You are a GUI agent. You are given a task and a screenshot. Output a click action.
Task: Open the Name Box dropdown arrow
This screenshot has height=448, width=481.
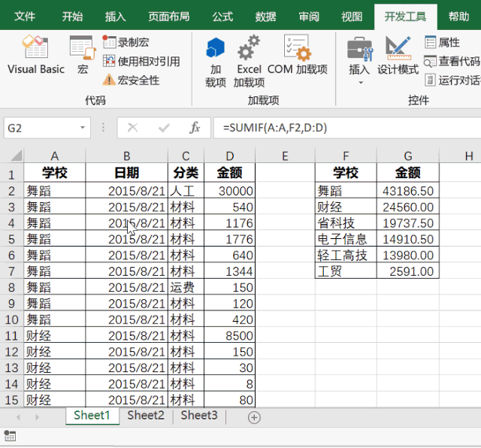point(83,128)
